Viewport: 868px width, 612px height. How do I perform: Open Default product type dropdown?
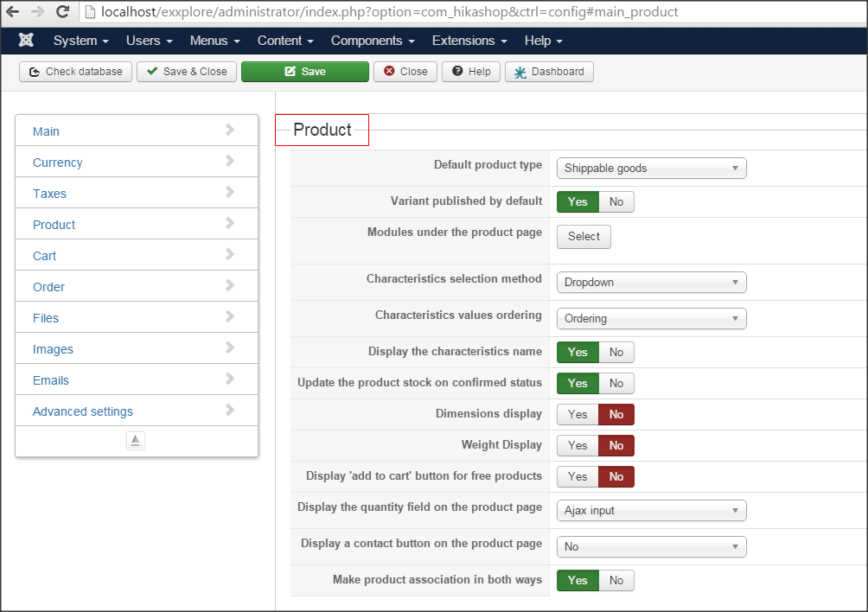652,169
